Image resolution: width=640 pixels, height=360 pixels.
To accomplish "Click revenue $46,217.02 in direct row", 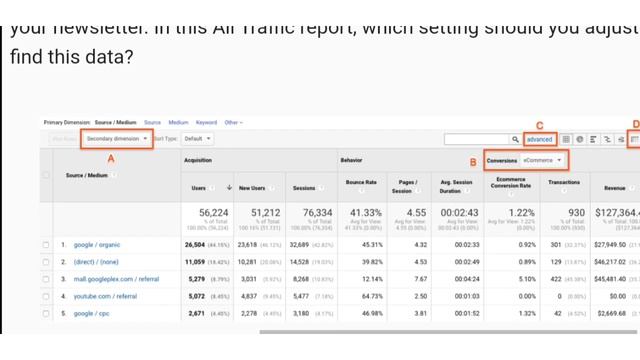I will (x=610, y=262).
